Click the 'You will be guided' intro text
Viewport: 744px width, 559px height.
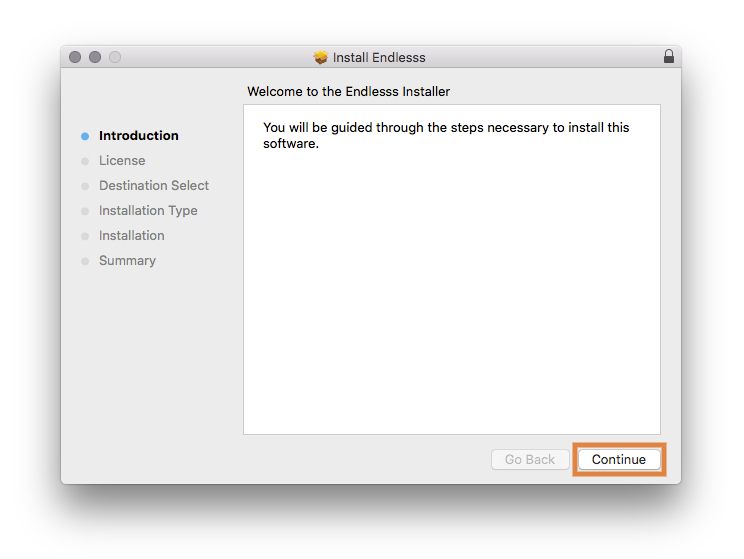446,135
